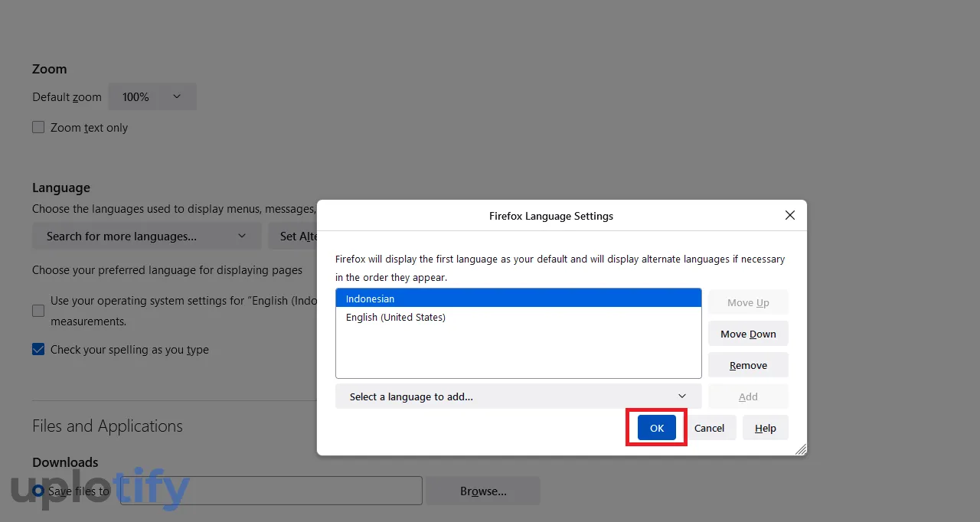The image size is (980, 522).
Task: Move Indonesian down in the list
Action: (748, 334)
